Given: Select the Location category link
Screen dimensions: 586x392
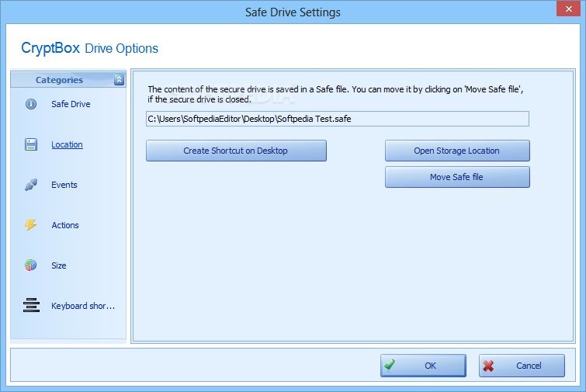Looking at the screenshot, I should click(67, 144).
